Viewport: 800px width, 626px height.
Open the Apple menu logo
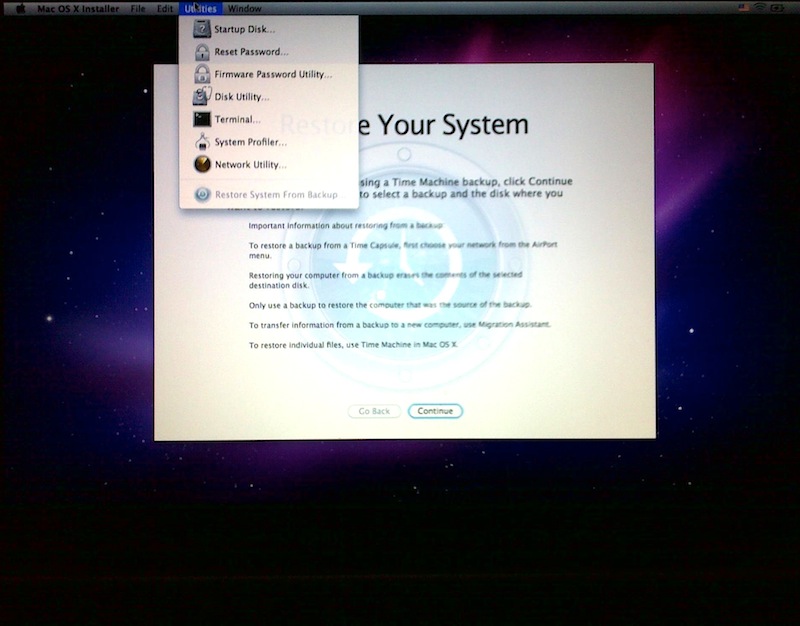pos(20,8)
